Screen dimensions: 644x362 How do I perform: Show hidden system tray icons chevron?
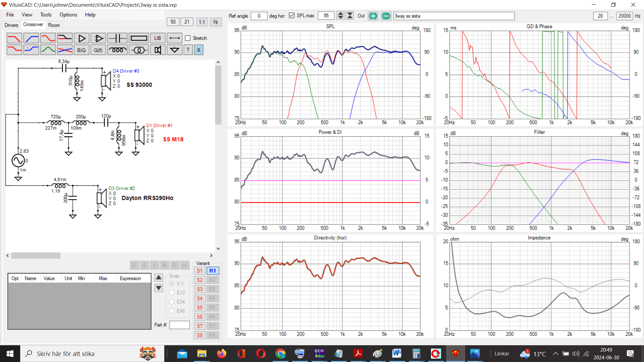click(556, 354)
